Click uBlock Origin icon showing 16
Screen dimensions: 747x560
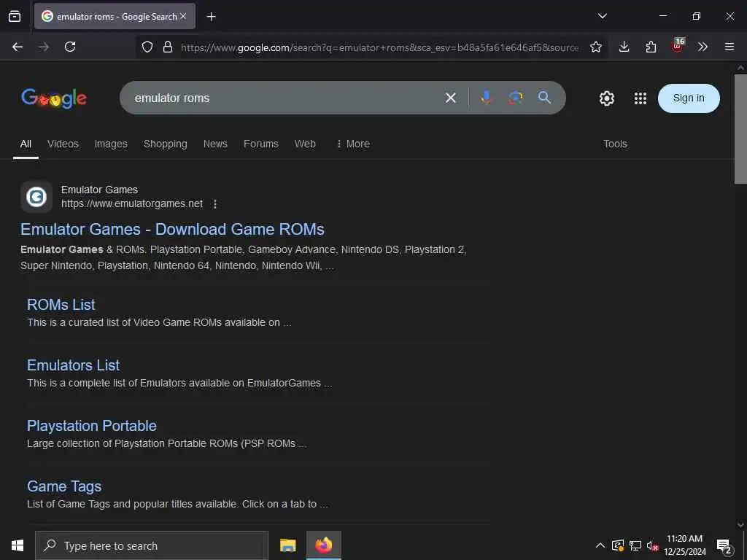678,45
